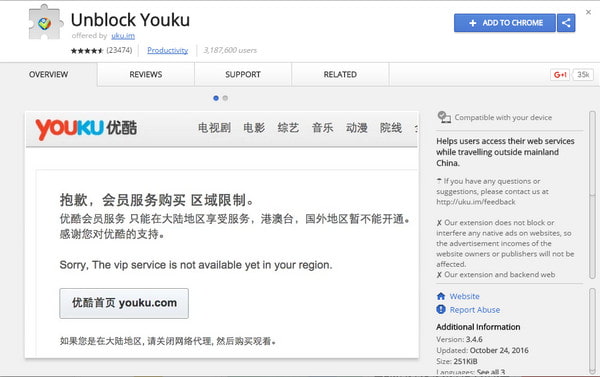600x377 pixels.
Task: Open the Reviews tab
Action: coord(146,75)
